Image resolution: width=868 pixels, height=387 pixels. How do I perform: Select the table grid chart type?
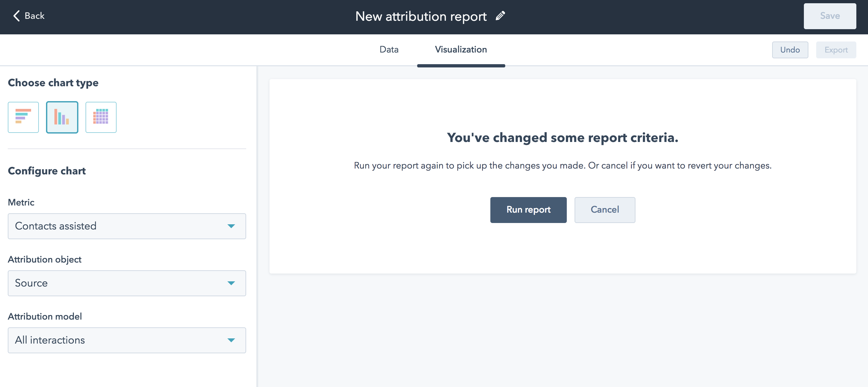pos(101,117)
